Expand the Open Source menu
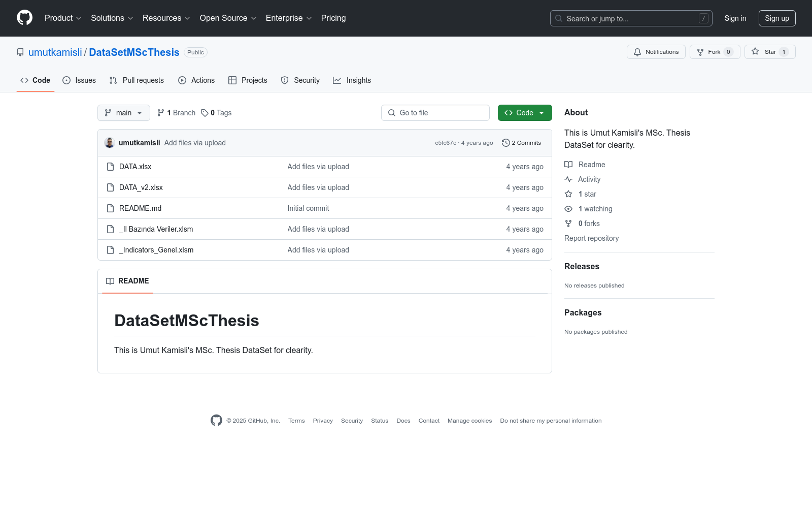This screenshot has height=508, width=812. [x=228, y=18]
